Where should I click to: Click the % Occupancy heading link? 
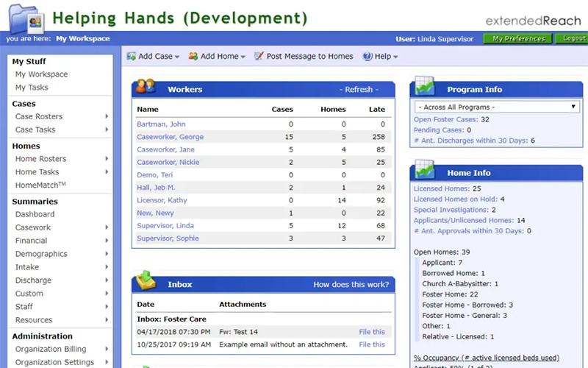[487, 358]
